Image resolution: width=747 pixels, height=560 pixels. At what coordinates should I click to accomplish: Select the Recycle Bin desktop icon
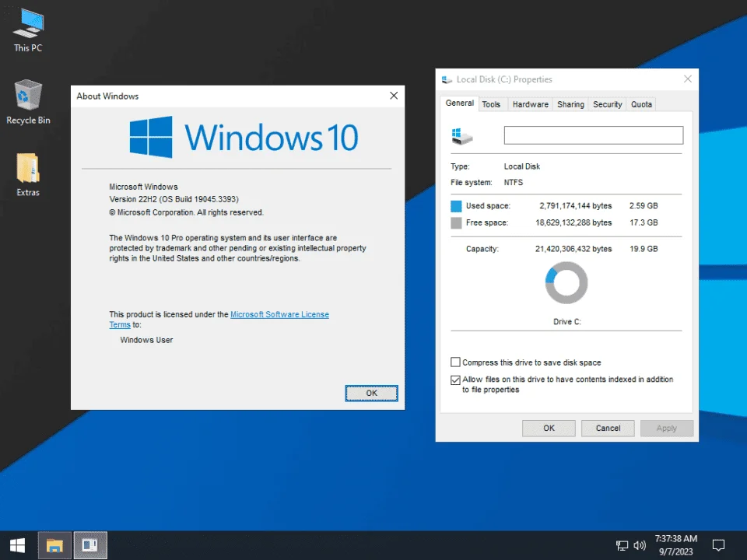click(28, 103)
